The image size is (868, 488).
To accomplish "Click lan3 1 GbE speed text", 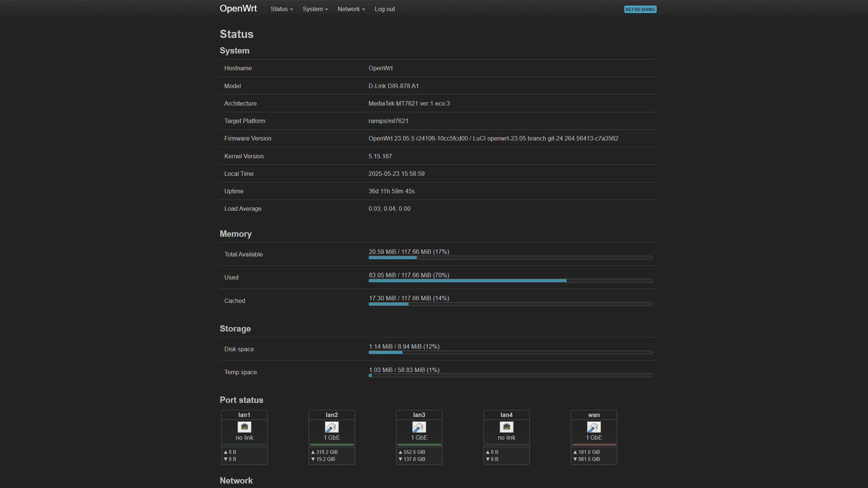I will 419,438.
